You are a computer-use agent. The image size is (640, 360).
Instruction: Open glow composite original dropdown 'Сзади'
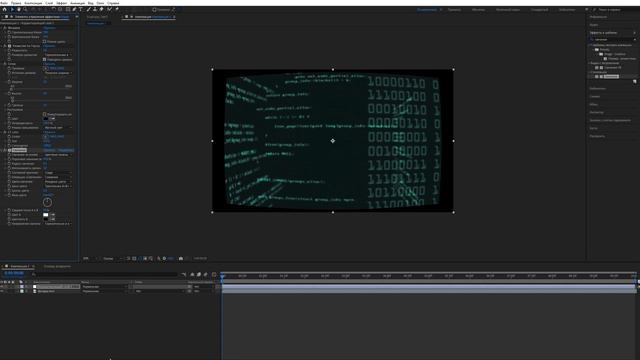[58, 173]
